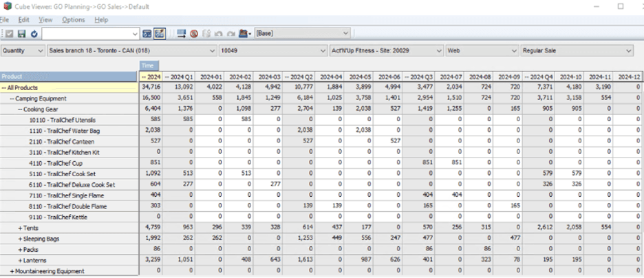Click the red stop icon in toolbar
This screenshot has width=644, height=278.
pyautogui.click(x=193, y=33)
